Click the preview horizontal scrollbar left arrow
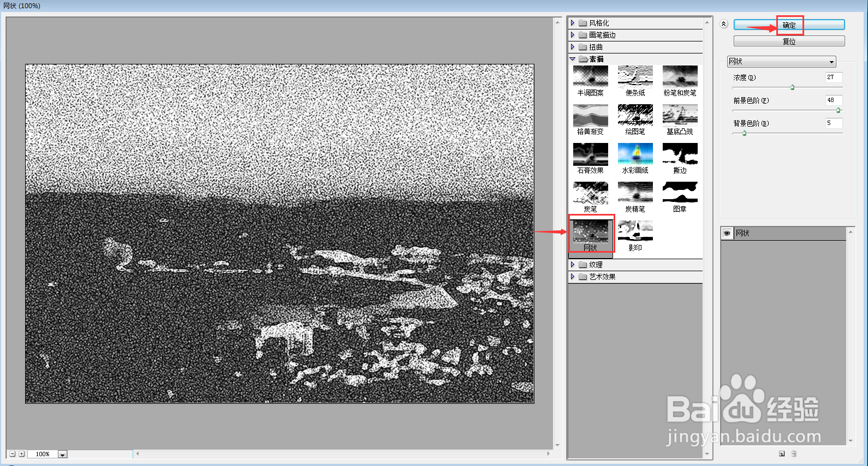 coord(138,453)
